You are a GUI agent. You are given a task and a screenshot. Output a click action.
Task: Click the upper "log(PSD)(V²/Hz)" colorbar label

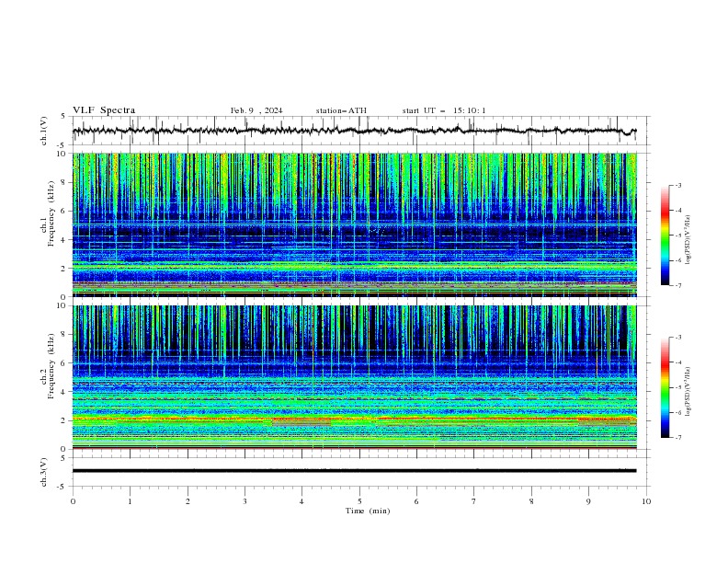tap(688, 240)
